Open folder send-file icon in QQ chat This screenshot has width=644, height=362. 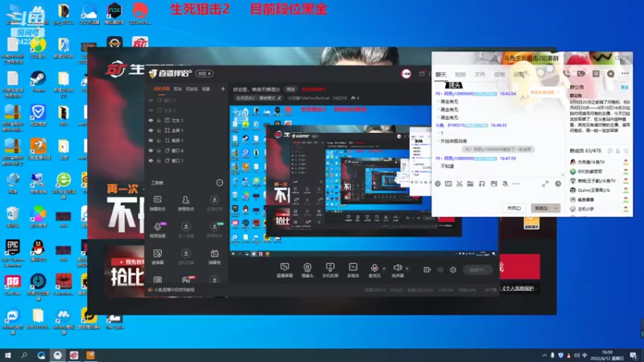point(470,184)
